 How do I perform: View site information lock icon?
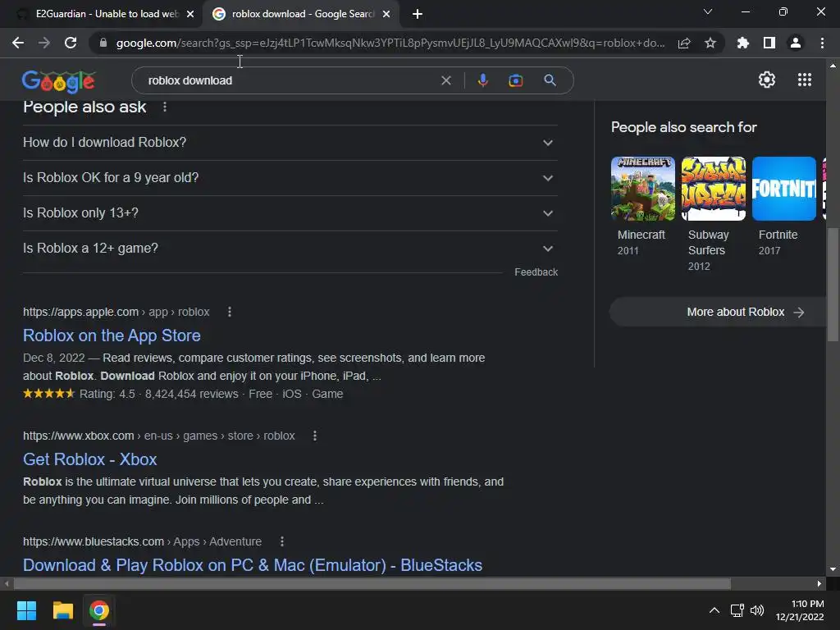pos(103,43)
